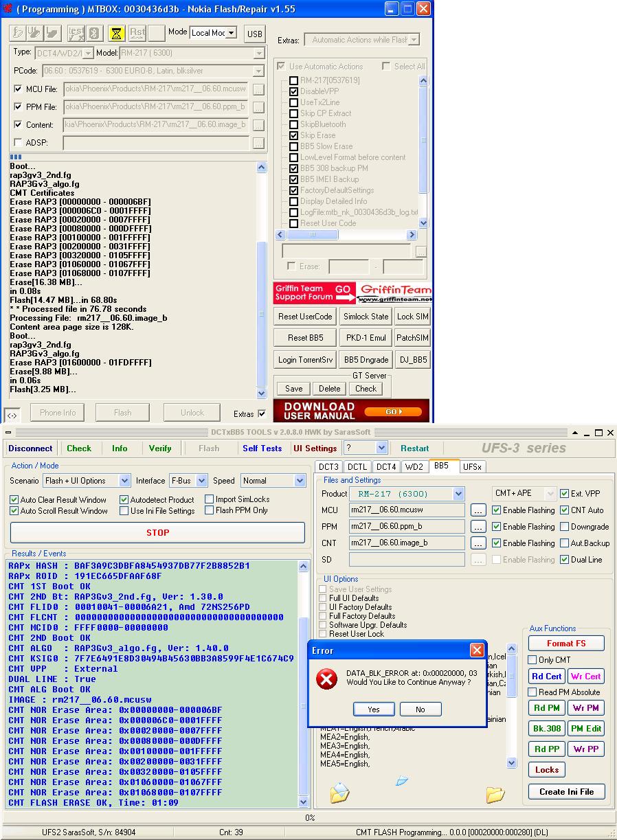Viewport: 617px width, 840px height.
Task: Browse ADSP file with its ... button in MTBOX
Action: pyautogui.click(x=258, y=143)
